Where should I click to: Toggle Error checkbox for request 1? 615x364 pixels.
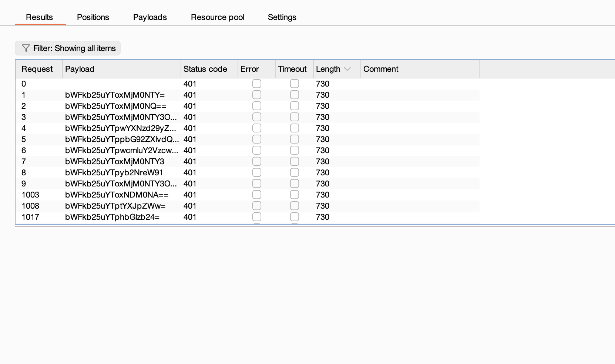(257, 95)
